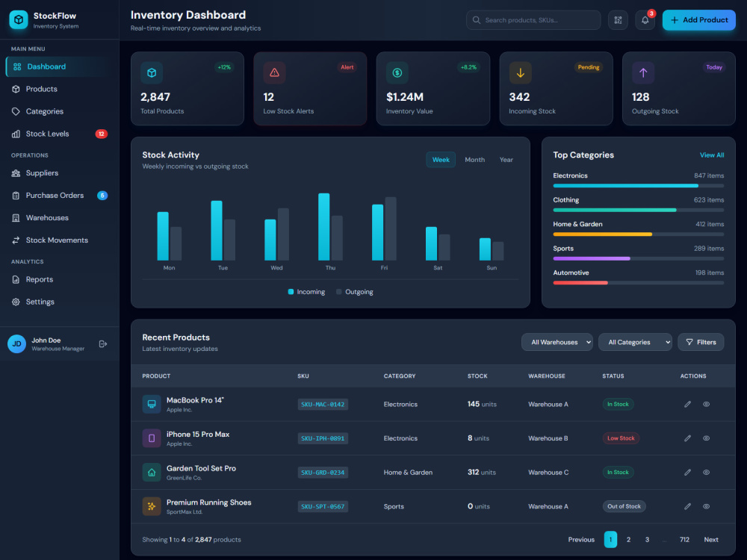Image resolution: width=747 pixels, height=560 pixels.
Task: Click the SKU column header
Action: tap(303, 376)
